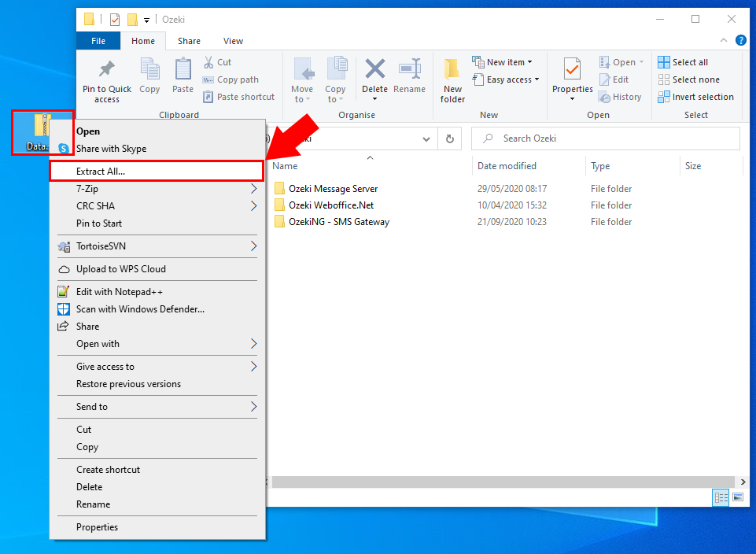Collapse the ribbon with the chevron
The height and width of the screenshot is (554, 756).
[x=723, y=40]
